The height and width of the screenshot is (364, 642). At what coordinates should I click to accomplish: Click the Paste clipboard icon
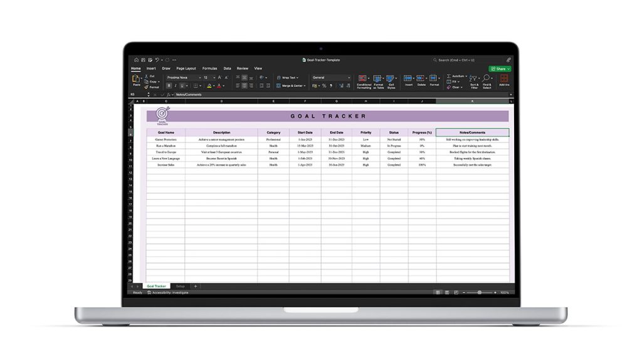coord(136,80)
